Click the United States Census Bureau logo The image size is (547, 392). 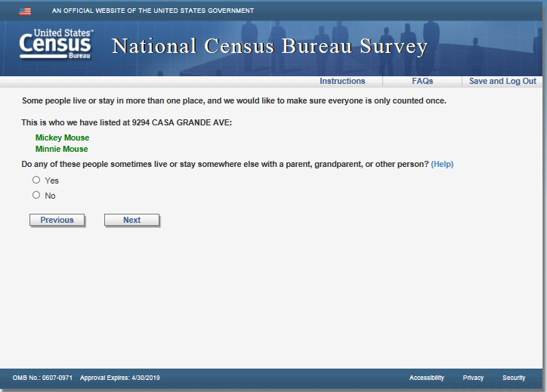pyautogui.click(x=56, y=44)
